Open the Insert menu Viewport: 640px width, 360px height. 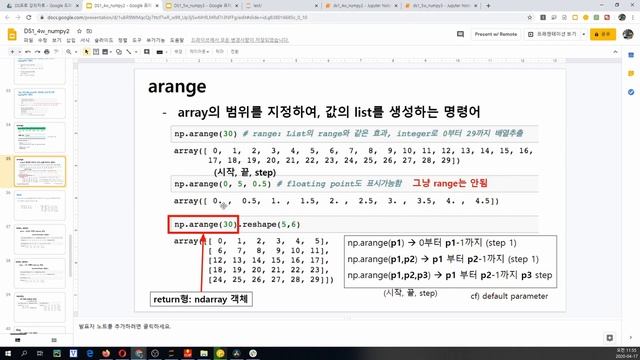tap(71, 40)
